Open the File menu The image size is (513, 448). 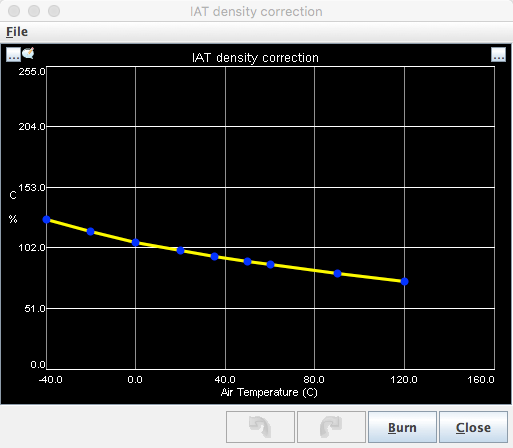[17, 32]
